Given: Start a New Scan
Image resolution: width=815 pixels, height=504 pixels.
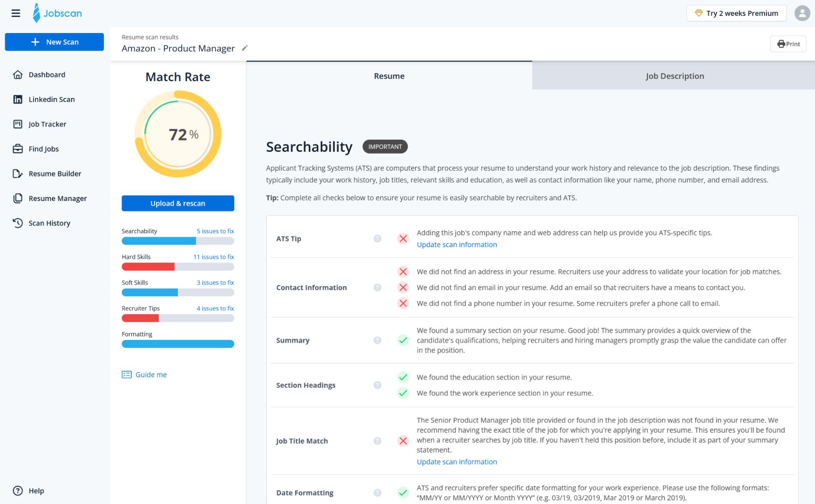Looking at the screenshot, I should [x=54, y=42].
